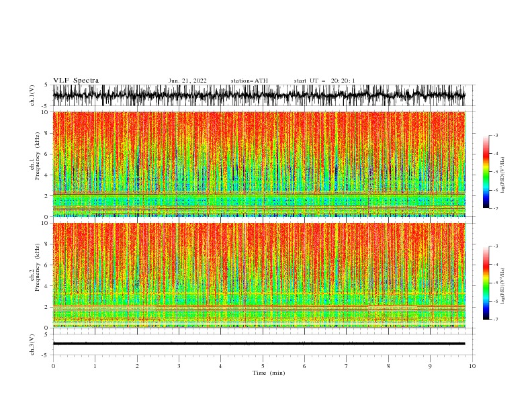Image resolution: width=532 pixels, height=411 pixels.
Task: Click the time axis tick label "3"
Action: (179, 366)
